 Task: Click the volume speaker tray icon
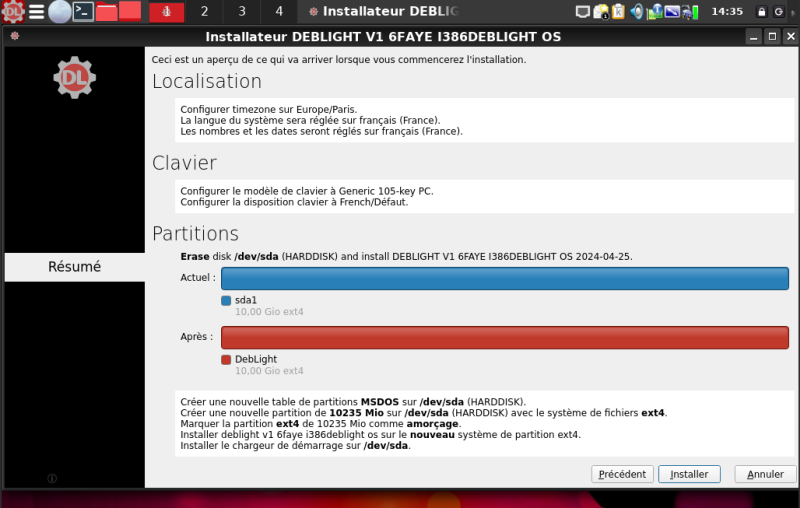(637, 12)
